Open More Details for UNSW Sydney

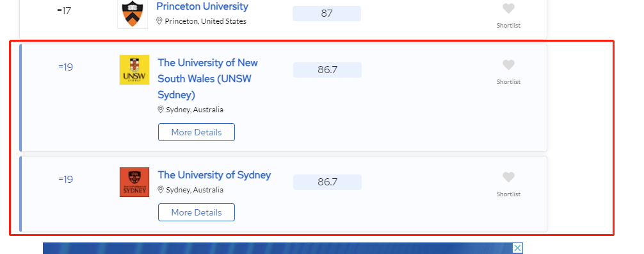click(197, 132)
